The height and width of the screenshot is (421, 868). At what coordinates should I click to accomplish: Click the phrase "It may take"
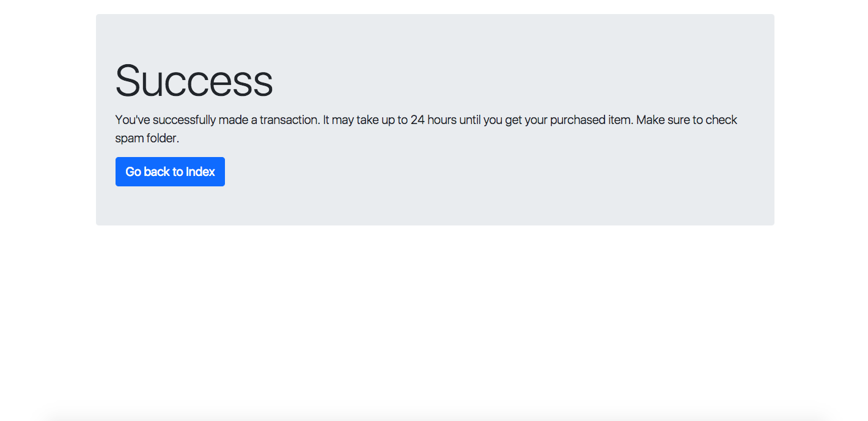[353, 120]
